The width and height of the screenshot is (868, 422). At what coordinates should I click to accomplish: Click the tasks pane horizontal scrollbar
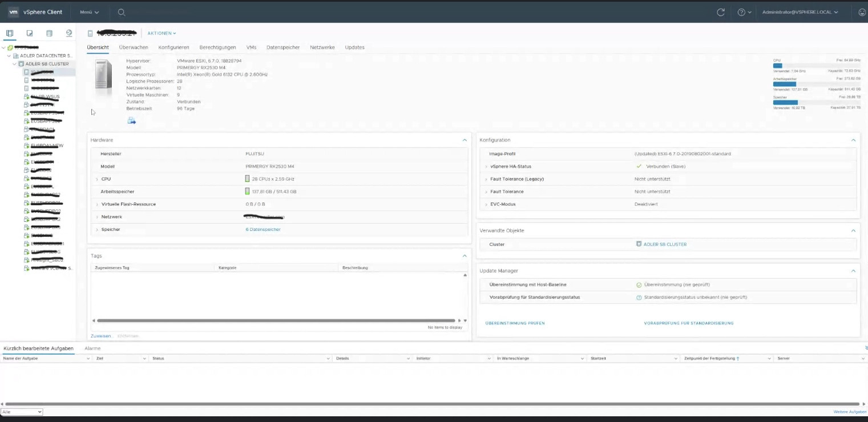pos(432,404)
